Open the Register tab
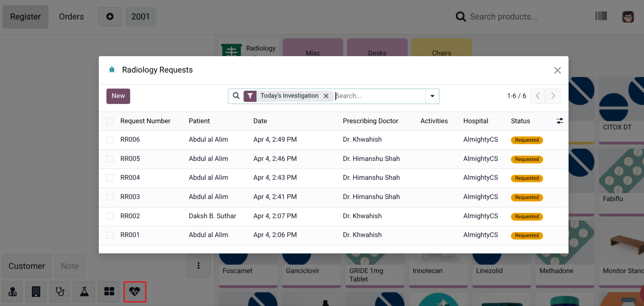The height and width of the screenshot is (306, 644). pyautogui.click(x=25, y=16)
